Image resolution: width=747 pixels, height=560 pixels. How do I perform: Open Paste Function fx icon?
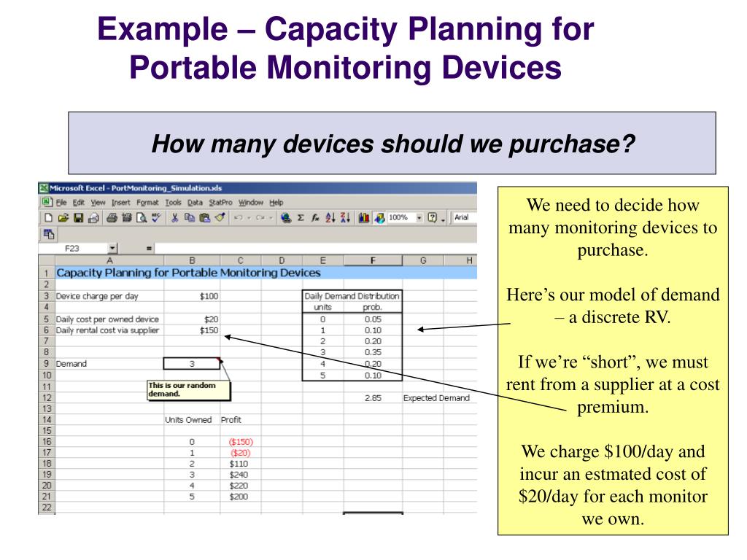[315, 217]
